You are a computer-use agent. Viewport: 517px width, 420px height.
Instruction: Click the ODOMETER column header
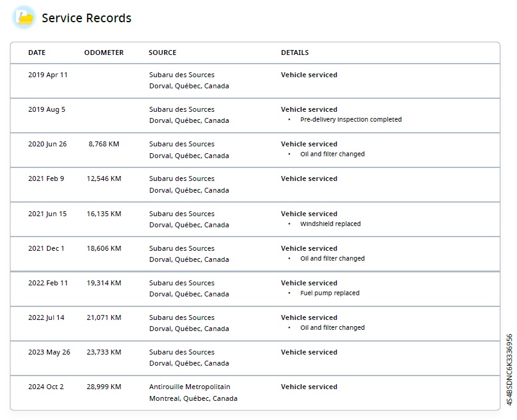104,52
